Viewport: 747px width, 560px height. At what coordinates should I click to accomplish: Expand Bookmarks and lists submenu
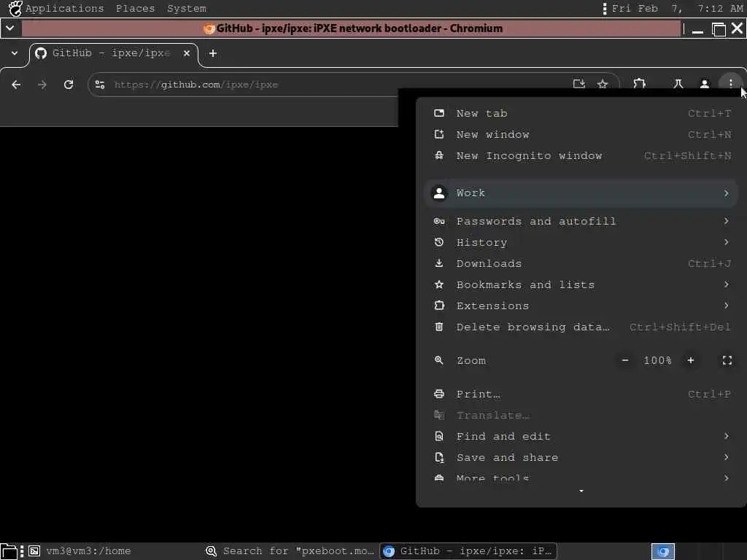(x=581, y=285)
